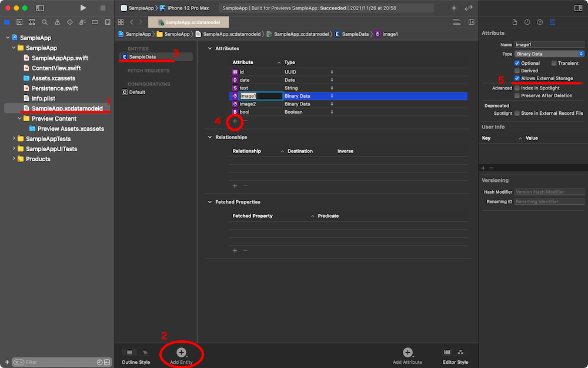Show the History inspector clock icon
This screenshot has width=588, height=368.
point(527,22)
